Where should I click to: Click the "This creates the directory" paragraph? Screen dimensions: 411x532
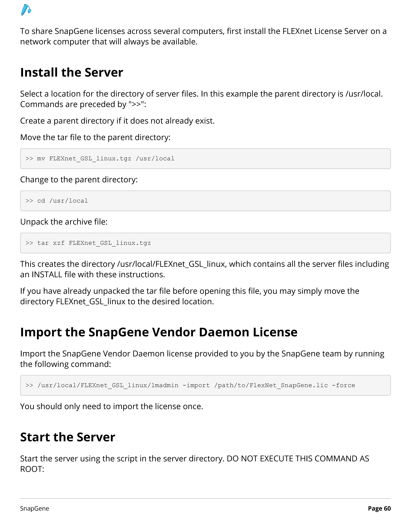tap(205, 269)
